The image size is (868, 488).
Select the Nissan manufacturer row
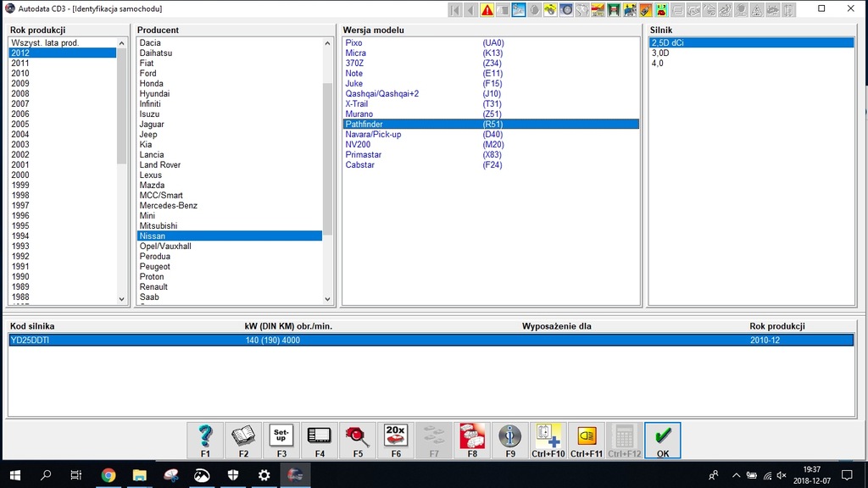tap(230, 236)
